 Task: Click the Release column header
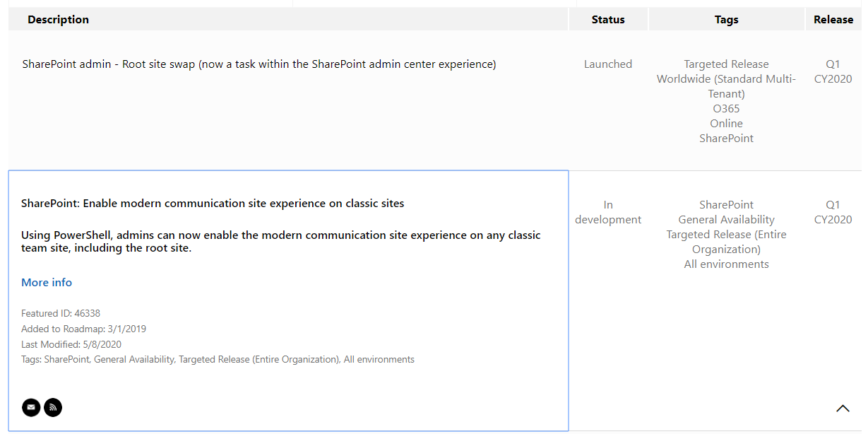point(833,20)
